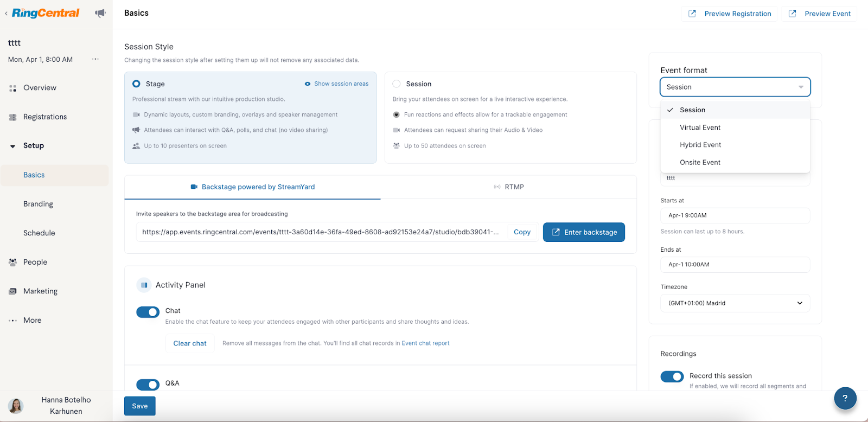Click the Activity Panel icon
Viewport: 868px width, 422px height.
[x=144, y=285]
